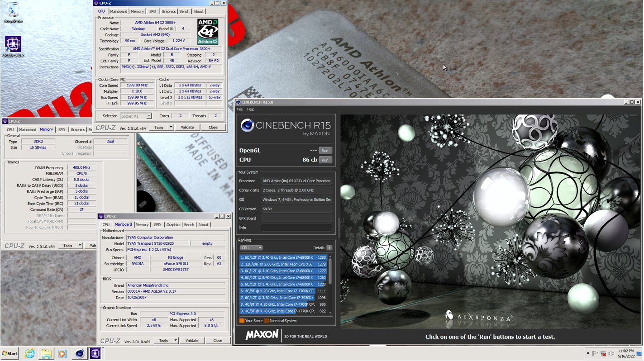
Task: Open Windows Explorer from the taskbar
Action: (x=46, y=354)
